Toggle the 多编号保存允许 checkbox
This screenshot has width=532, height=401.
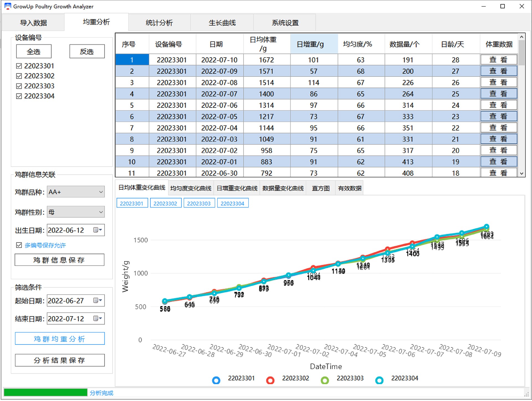[x=19, y=245]
